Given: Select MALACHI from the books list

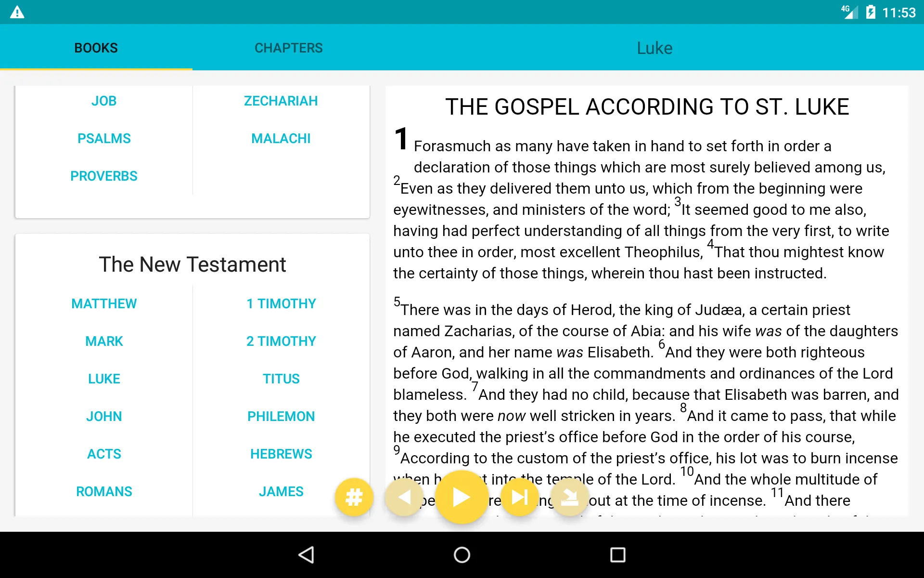Looking at the screenshot, I should 281,138.
